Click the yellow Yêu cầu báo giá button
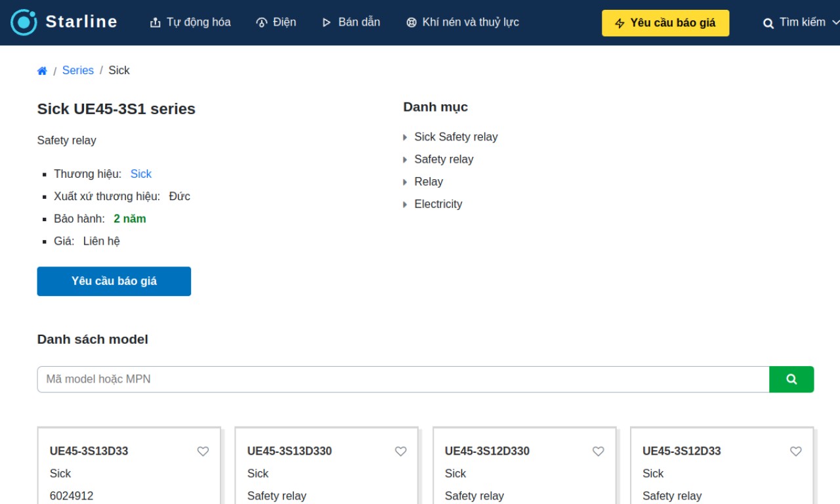The width and height of the screenshot is (840, 504). point(665,23)
